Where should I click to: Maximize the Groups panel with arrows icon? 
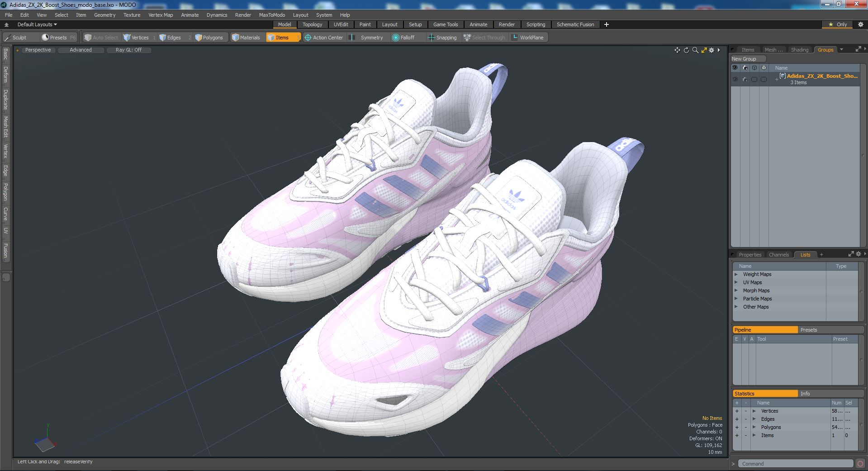pos(858,49)
